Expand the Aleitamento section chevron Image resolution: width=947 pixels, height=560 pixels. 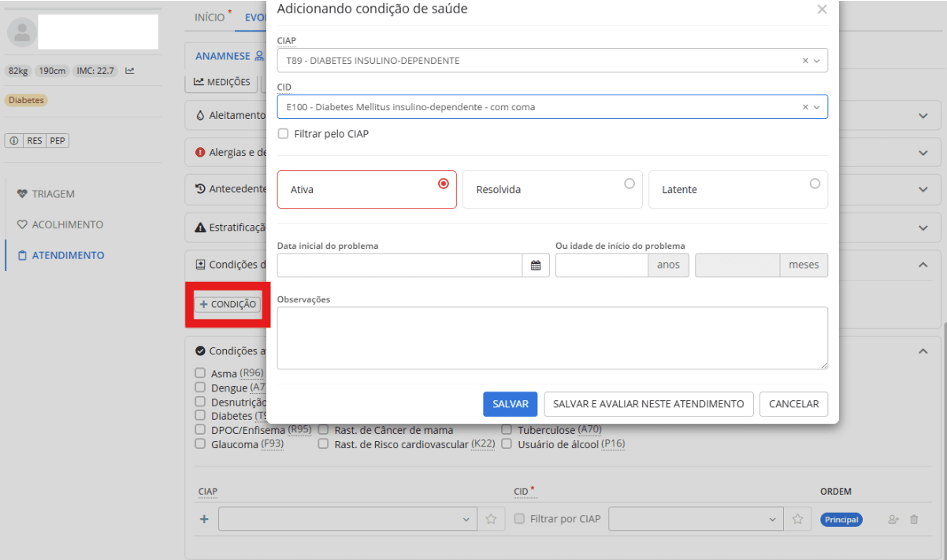coord(923,116)
